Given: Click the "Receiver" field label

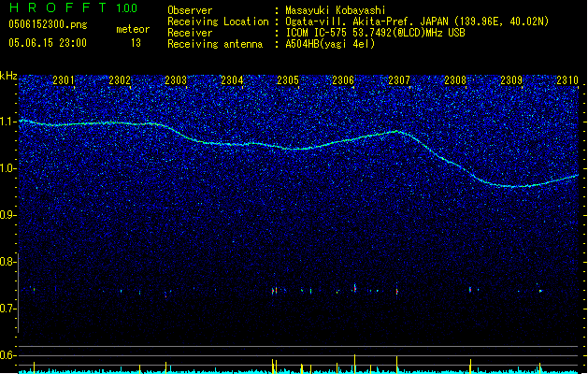Looking at the screenshot, I should [190, 33].
